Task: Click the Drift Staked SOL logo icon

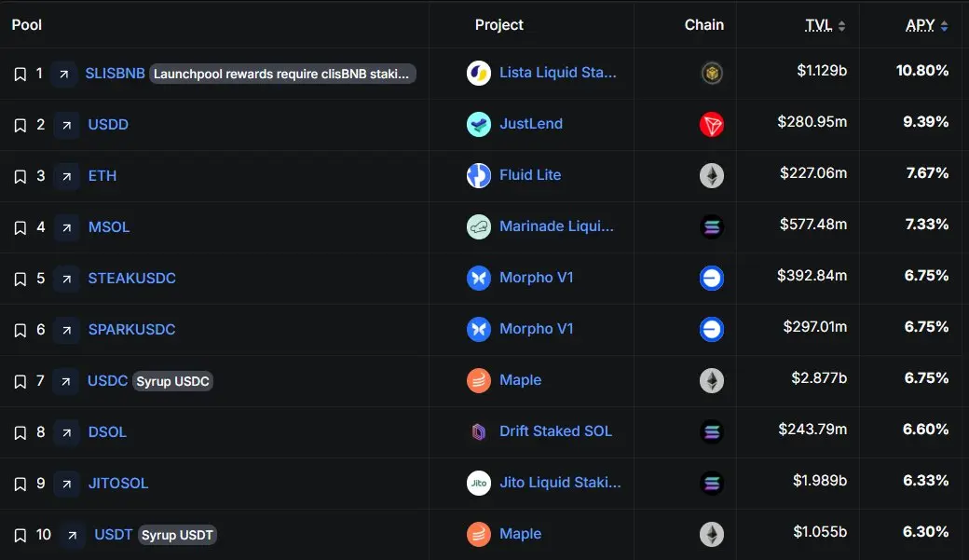Action: click(x=478, y=431)
